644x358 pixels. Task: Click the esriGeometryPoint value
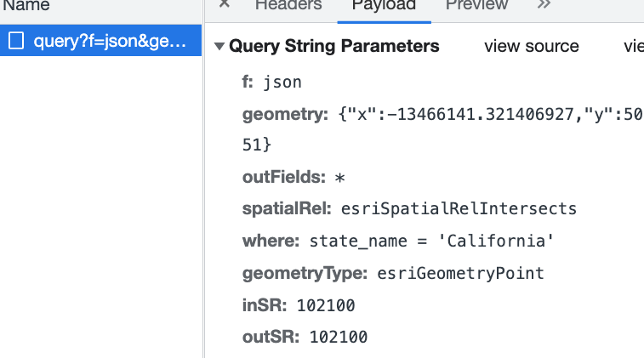tap(459, 273)
